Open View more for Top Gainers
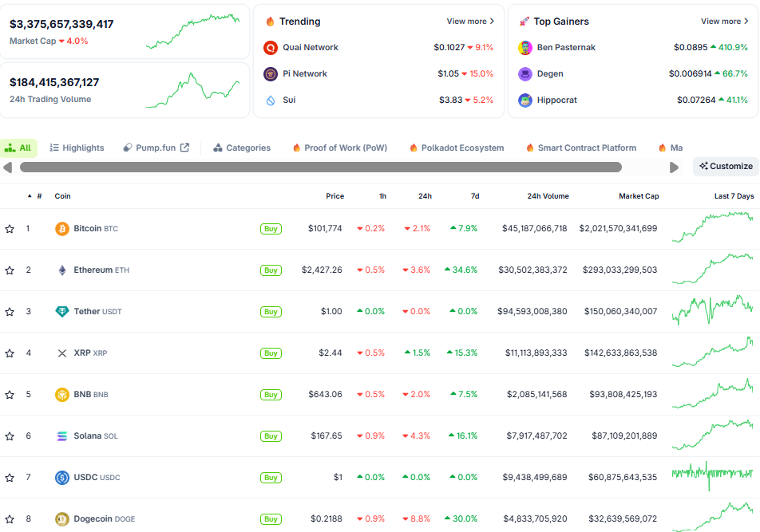 [x=724, y=22]
